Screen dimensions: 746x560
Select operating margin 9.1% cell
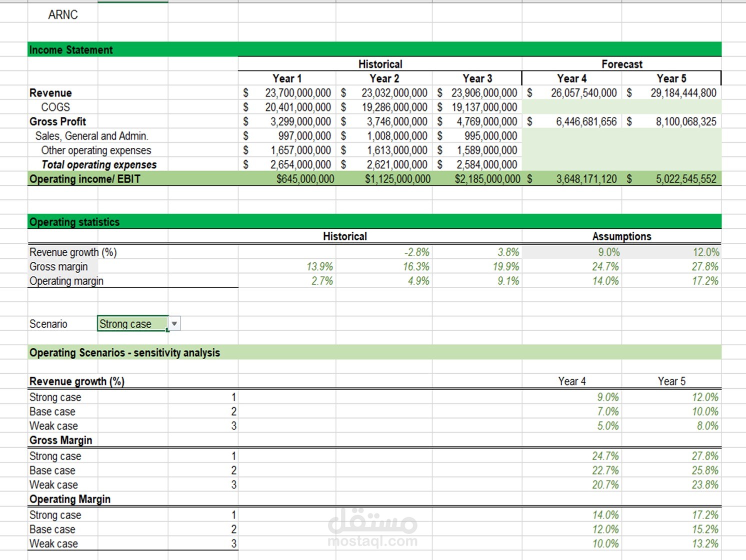coord(508,281)
